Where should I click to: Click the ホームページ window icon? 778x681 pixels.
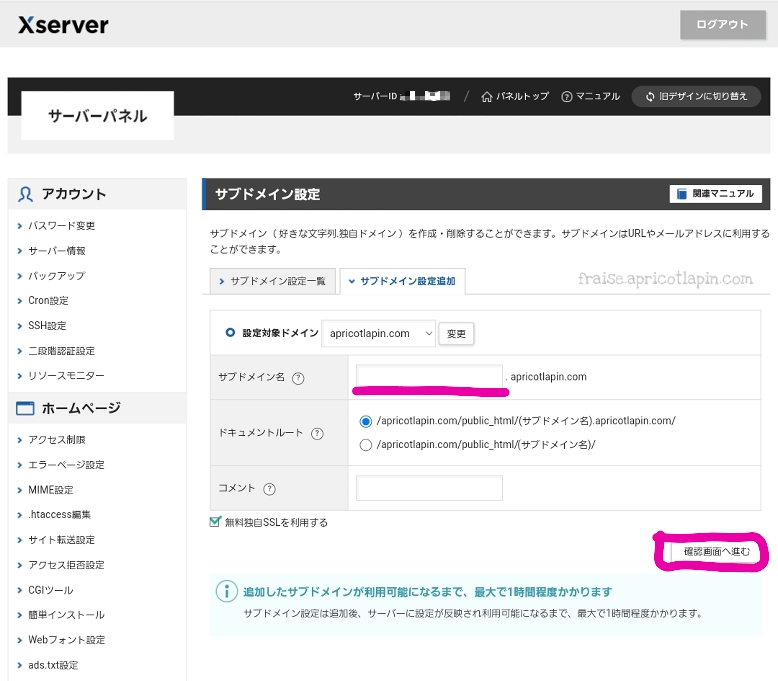coord(25,408)
